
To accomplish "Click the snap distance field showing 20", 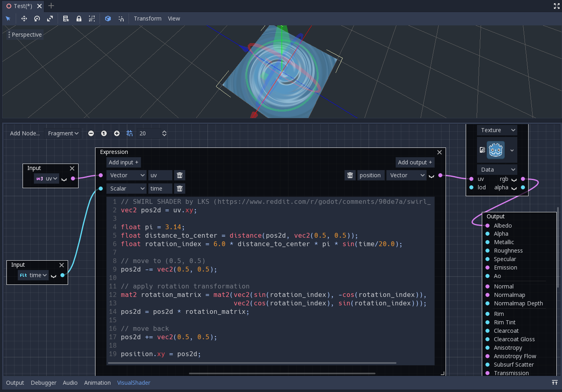I will pyautogui.click(x=147, y=133).
